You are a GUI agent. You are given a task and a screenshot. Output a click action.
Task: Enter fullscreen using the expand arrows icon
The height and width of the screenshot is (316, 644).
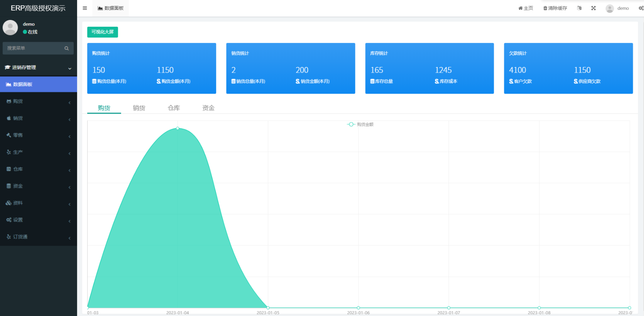coord(593,8)
